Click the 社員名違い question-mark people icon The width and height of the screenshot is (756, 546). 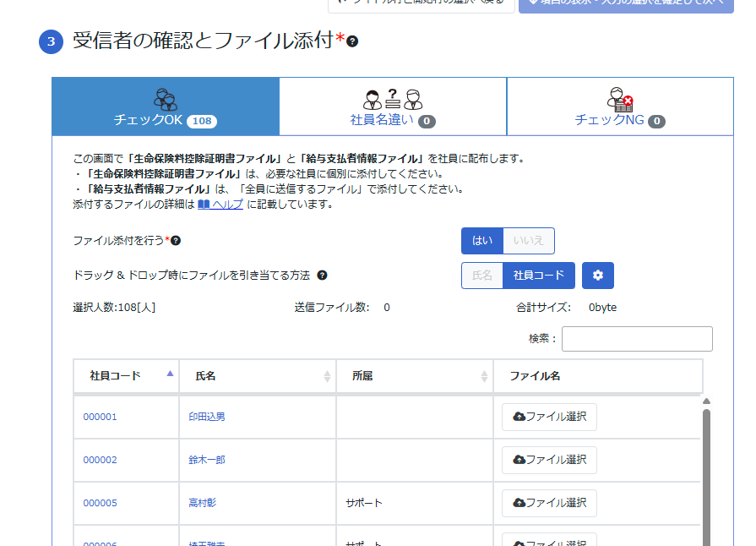393,99
